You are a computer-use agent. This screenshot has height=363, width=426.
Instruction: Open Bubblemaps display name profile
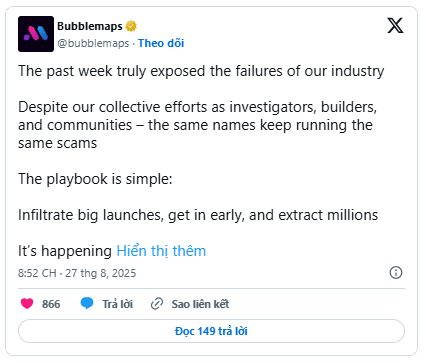pyautogui.click(x=90, y=26)
